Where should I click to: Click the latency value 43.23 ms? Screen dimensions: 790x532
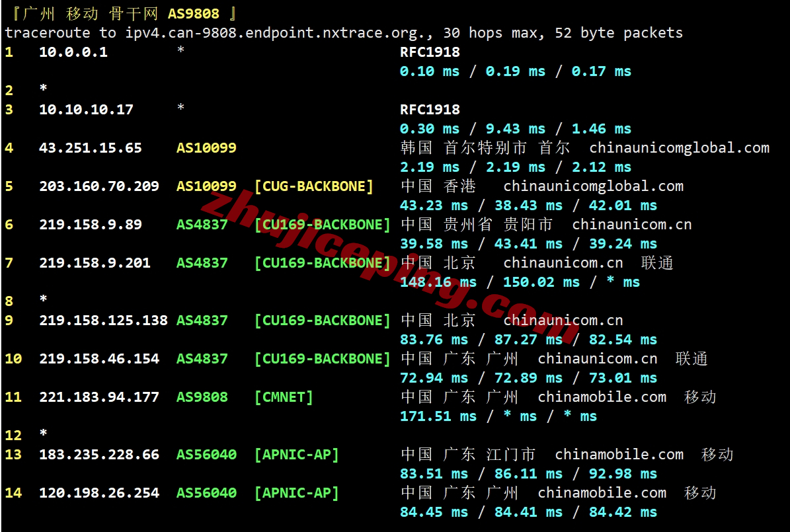(434, 206)
